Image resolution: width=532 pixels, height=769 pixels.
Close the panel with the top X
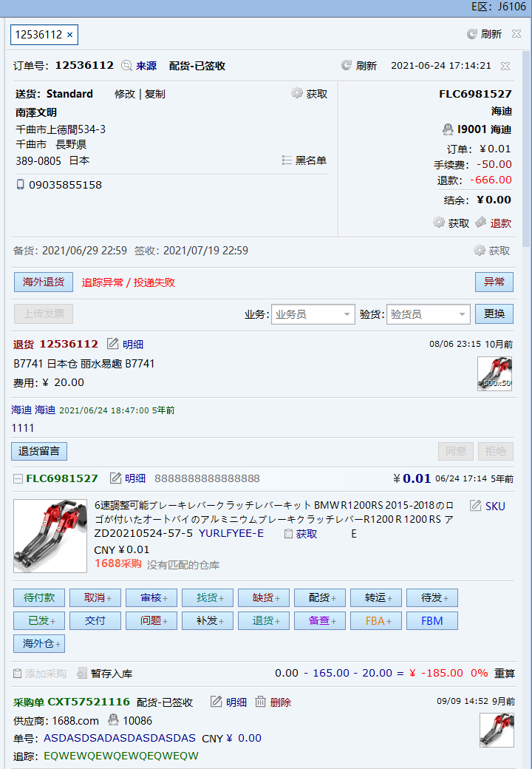[x=516, y=33]
